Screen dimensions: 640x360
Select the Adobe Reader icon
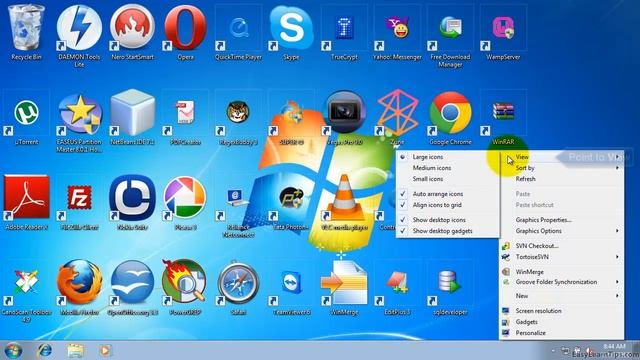pyautogui.click(x=26, y=198)
